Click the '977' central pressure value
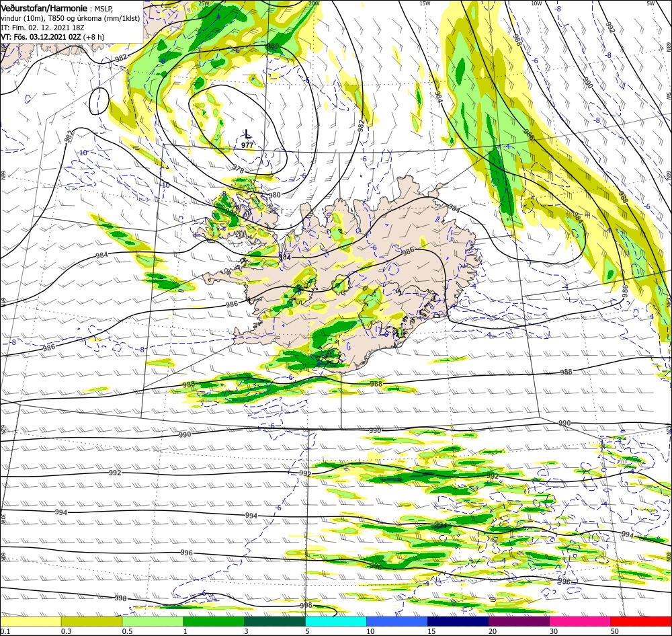The height and width of the screenshot is (636, 672). click(x=247, y=145)
